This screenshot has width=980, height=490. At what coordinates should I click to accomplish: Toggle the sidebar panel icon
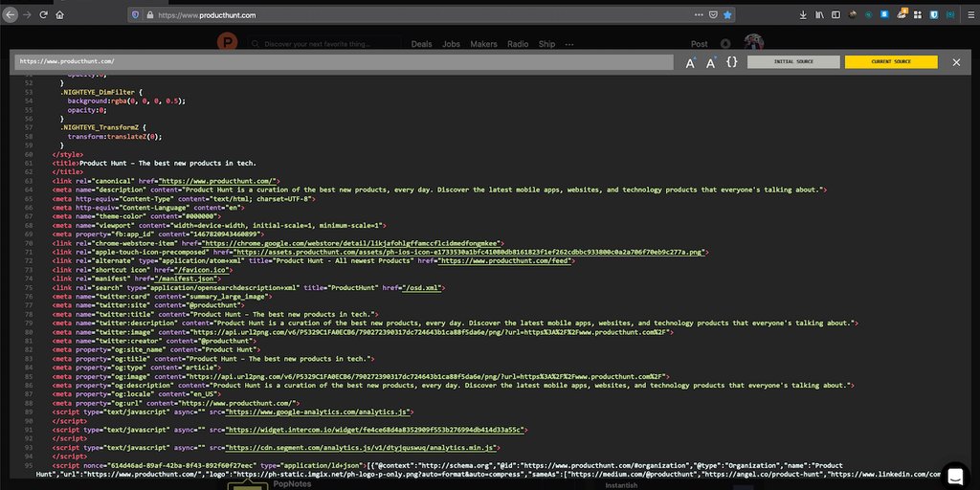(835, 14)
